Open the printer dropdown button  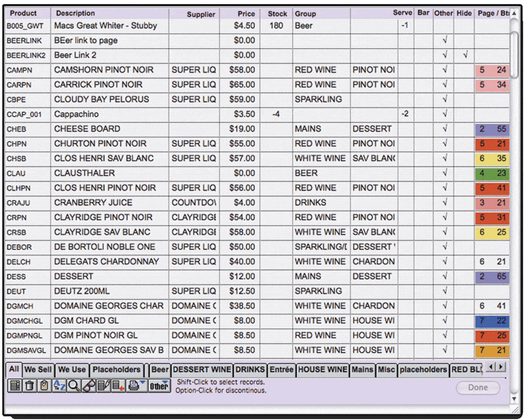coord(136,385)
